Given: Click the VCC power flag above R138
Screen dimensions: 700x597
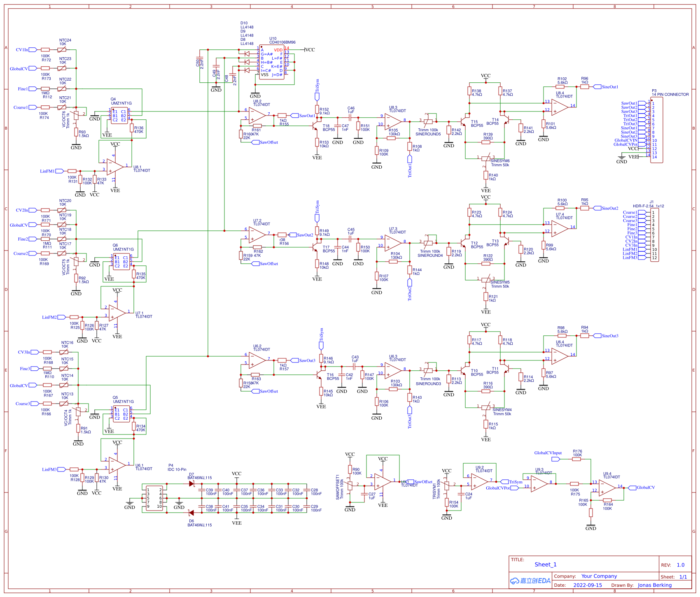Looking at the screenshot, I should click(x=486, y=76).
